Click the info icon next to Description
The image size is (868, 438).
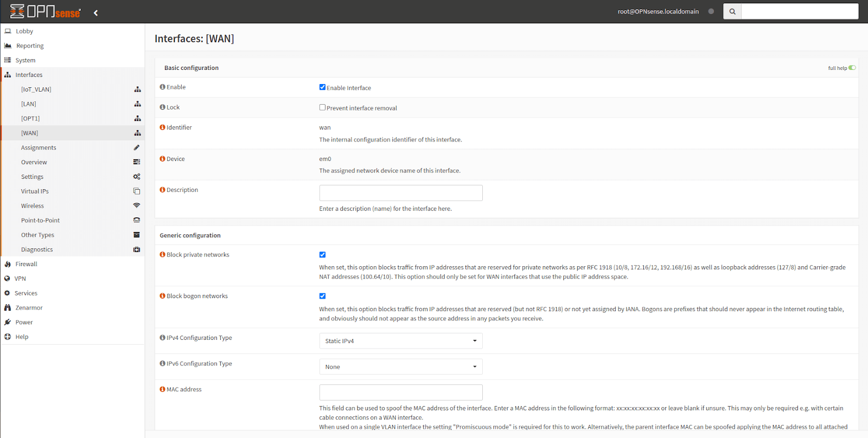click(162, 190)
